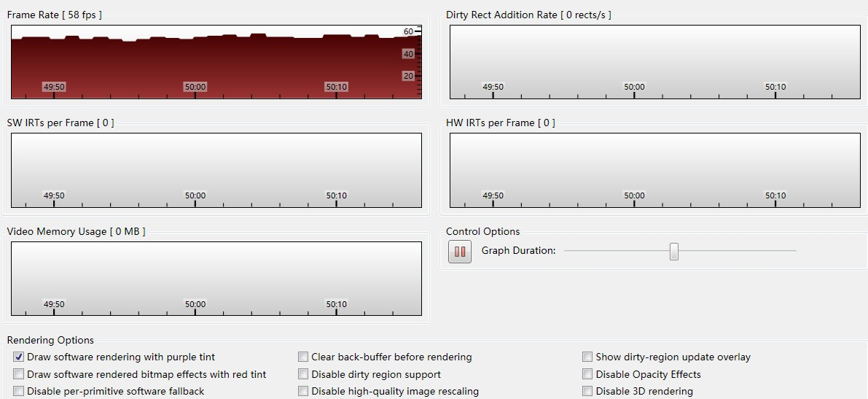Click the Dirty Rect Addition Rate graph
The height and width of the screenshot is (399, 868).
[655, 61]
